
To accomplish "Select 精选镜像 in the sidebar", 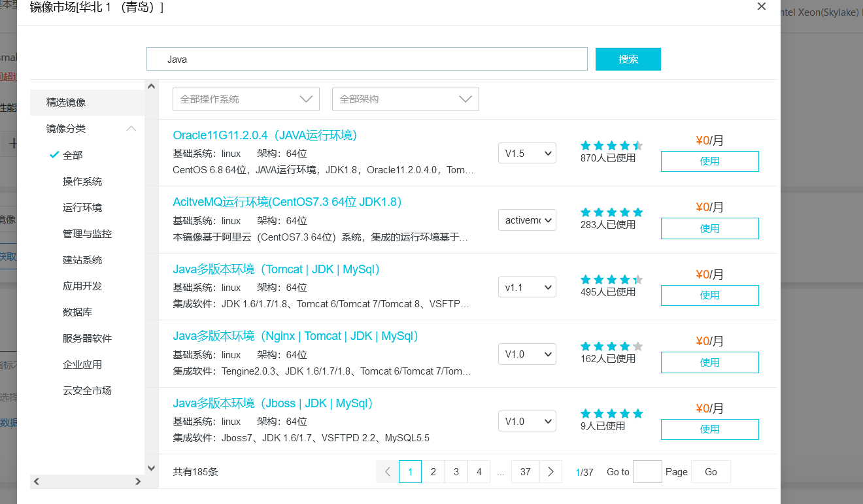I will click(x=87, y=103).
